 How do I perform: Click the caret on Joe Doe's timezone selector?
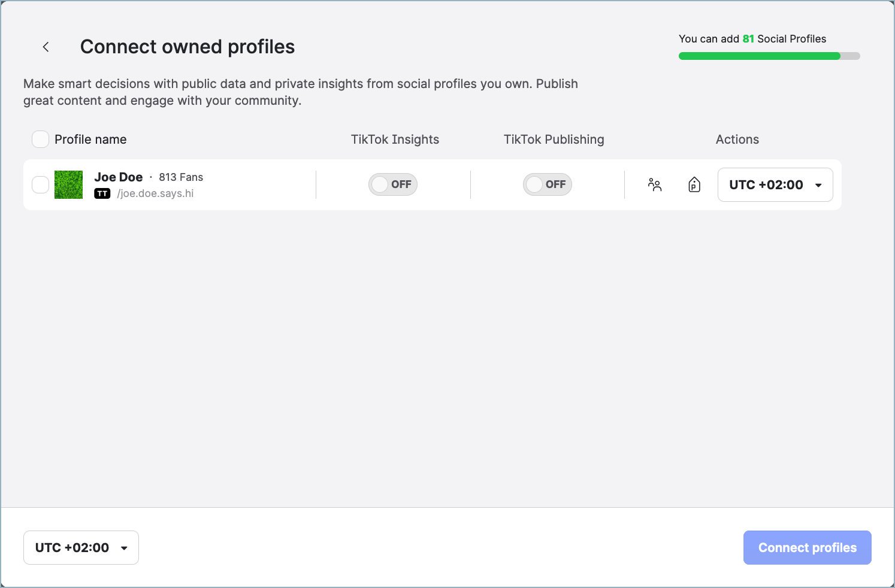tap(818, 184)
